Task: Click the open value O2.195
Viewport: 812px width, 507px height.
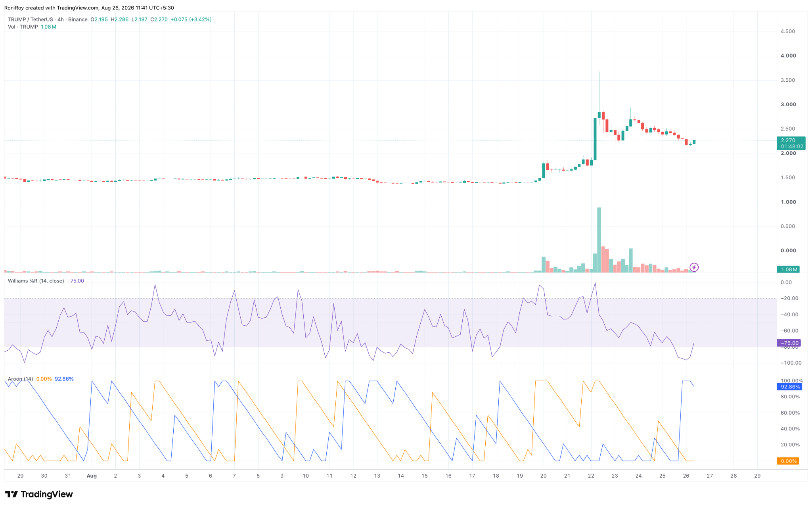Action: pyautogui.click(x=99, y=19)
